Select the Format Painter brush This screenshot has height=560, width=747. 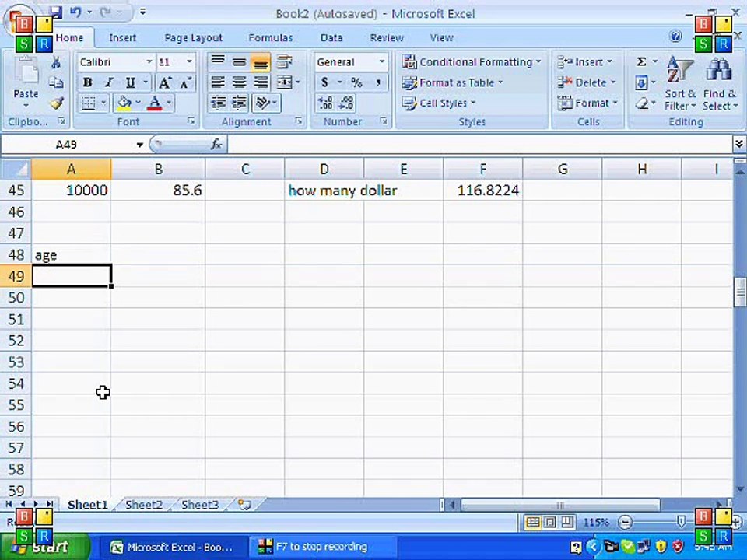click(56, 103)
